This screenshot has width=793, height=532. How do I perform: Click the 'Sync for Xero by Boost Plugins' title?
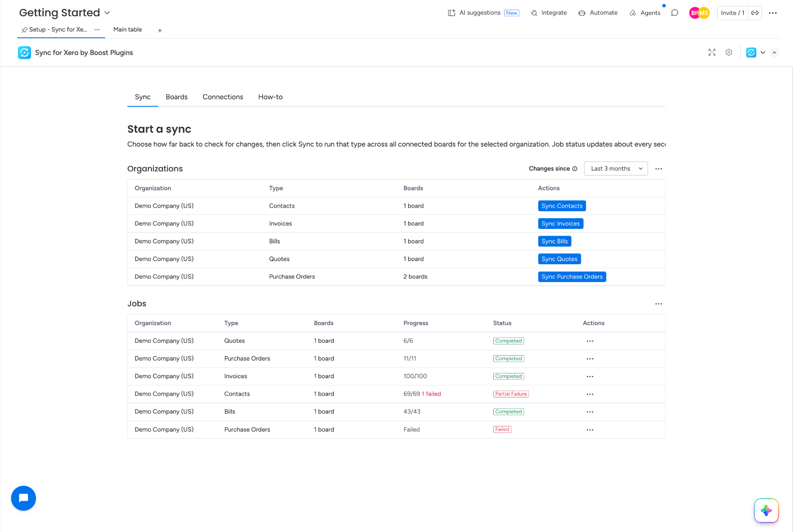[84, 53]
